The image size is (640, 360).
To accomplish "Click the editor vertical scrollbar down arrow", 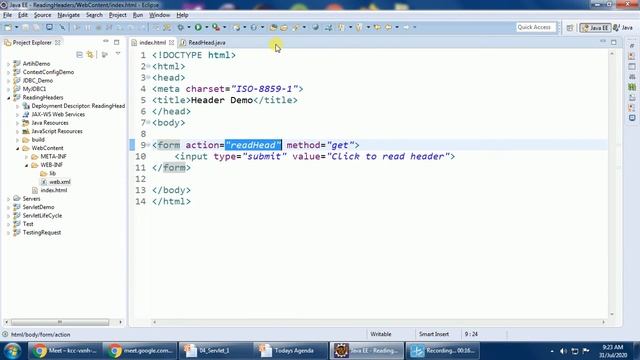I will tap(612, 314).
